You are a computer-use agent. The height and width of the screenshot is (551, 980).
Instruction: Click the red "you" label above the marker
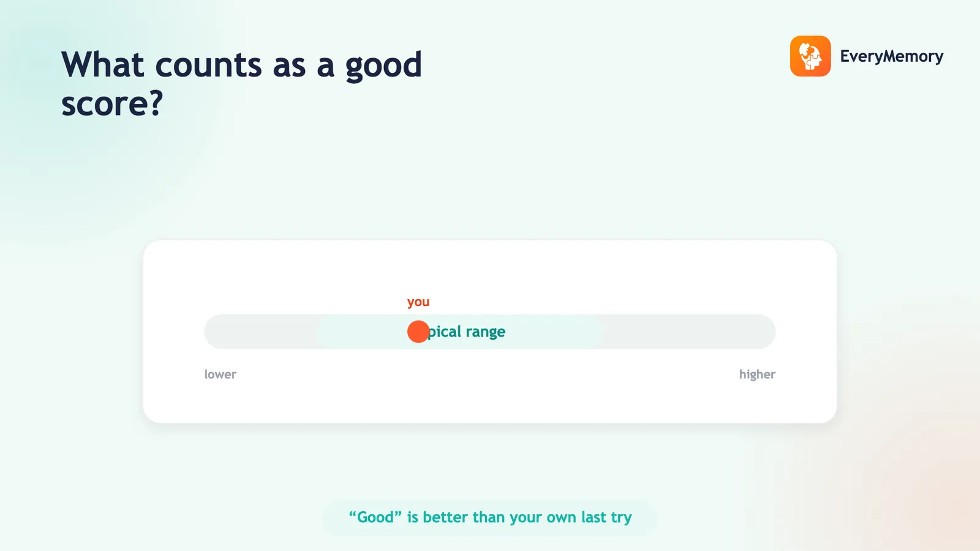click(x=418, y=302)
